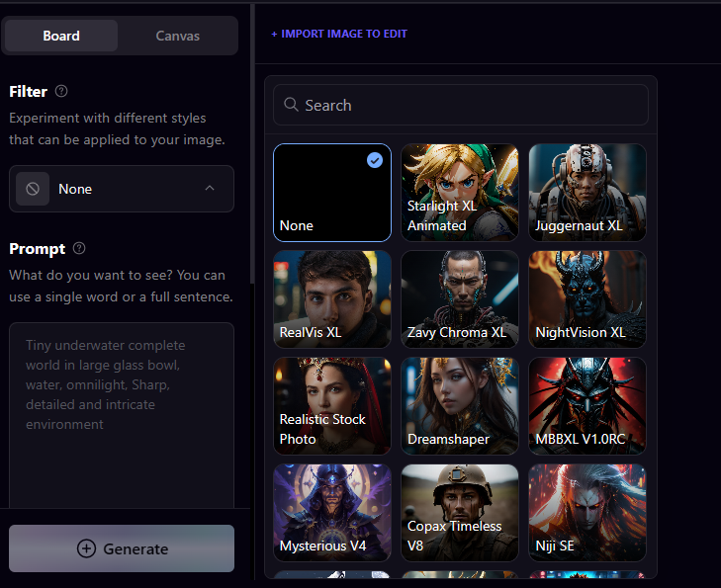Image resolution: width=721 pixels, height=588 pixels.
Task: Click the 'Experiment with different styles' description
Action: coord(117,128)
